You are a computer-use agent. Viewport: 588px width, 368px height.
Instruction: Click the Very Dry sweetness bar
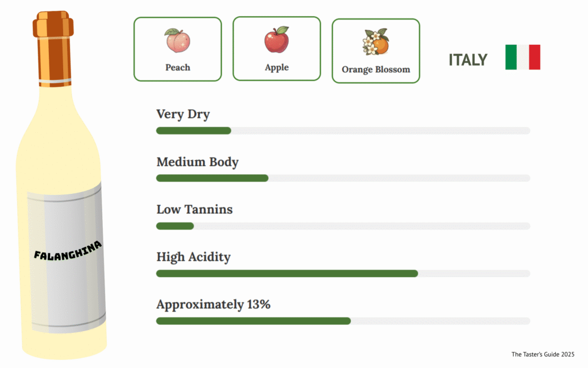343,131
